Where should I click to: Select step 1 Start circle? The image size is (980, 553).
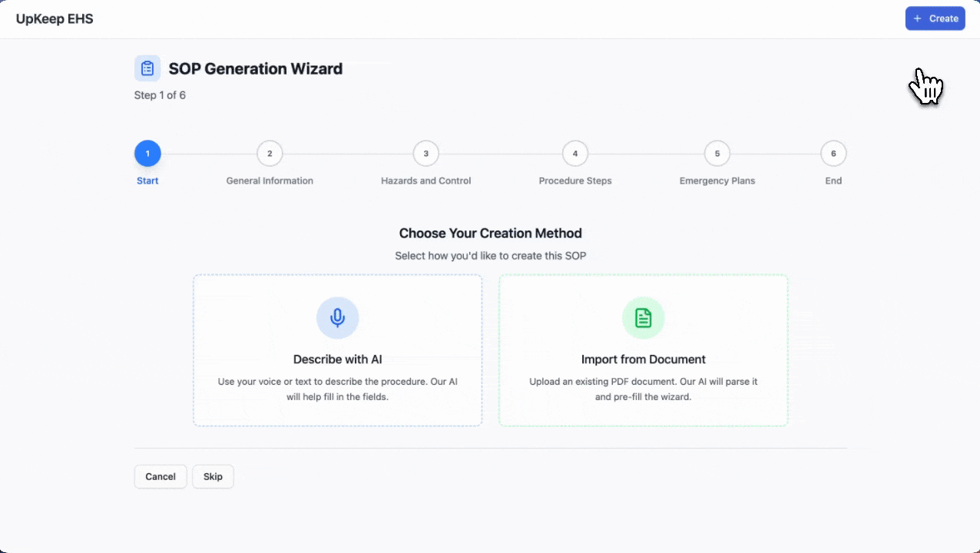[x=147, y=154]
